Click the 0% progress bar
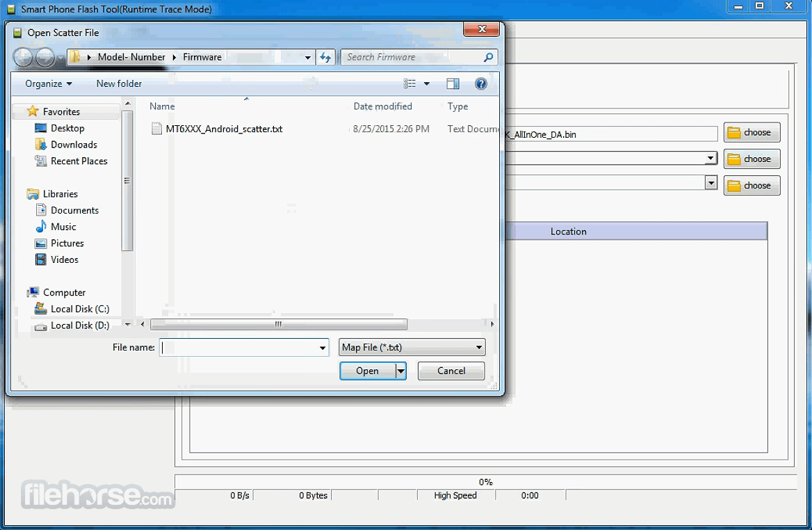 (485, 482)
